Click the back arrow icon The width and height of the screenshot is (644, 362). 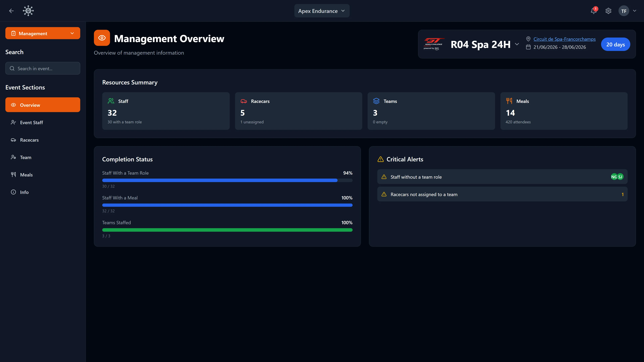click(x=11, y=11)
